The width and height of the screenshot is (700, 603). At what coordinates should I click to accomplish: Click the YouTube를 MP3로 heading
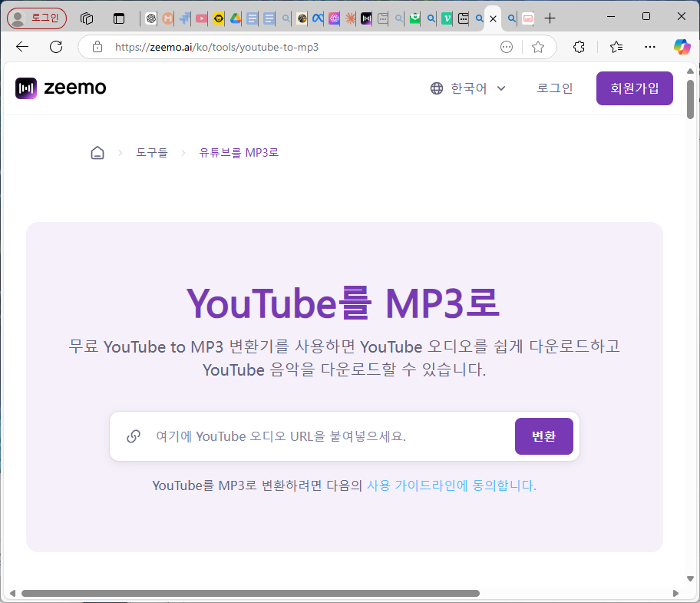tap(343, 303)
